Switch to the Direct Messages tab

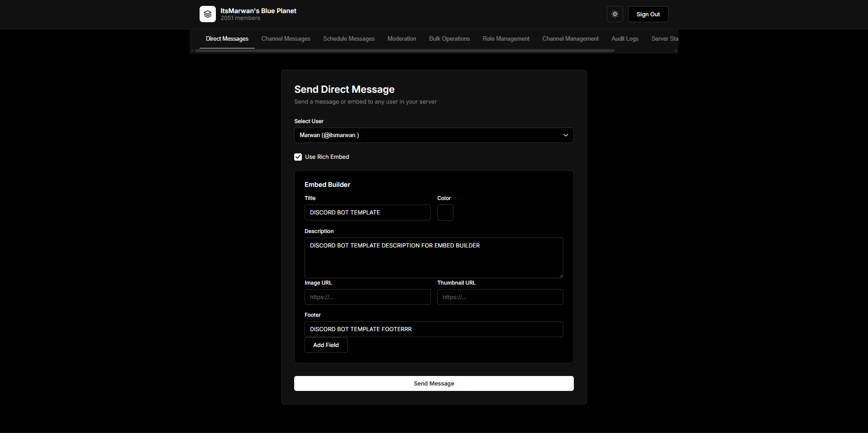coord(227,39)
